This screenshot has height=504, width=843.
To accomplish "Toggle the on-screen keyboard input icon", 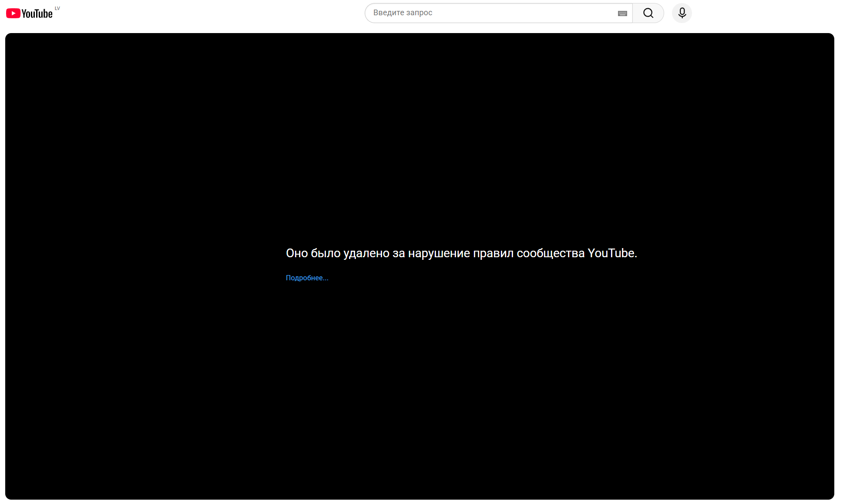I will tap(622, 13).
